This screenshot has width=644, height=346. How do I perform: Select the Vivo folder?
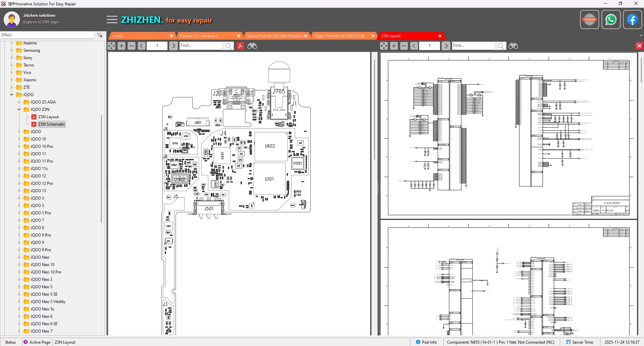click(x=27, y=73)
